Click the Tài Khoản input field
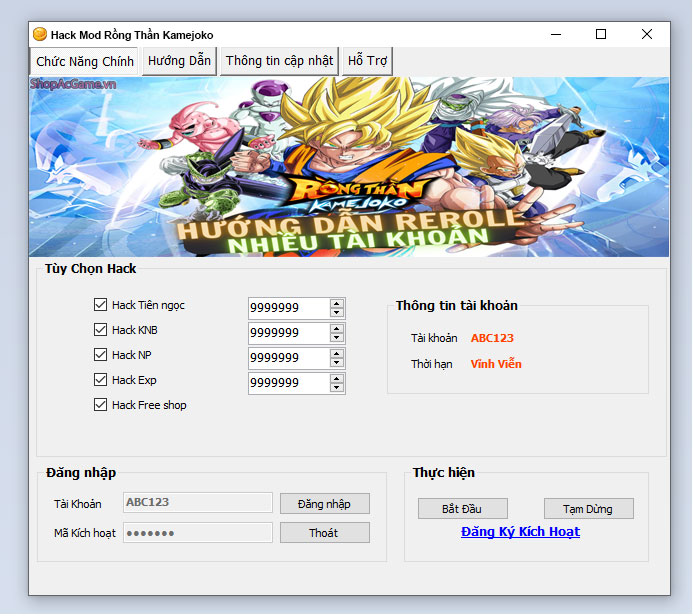 (198, 502)
